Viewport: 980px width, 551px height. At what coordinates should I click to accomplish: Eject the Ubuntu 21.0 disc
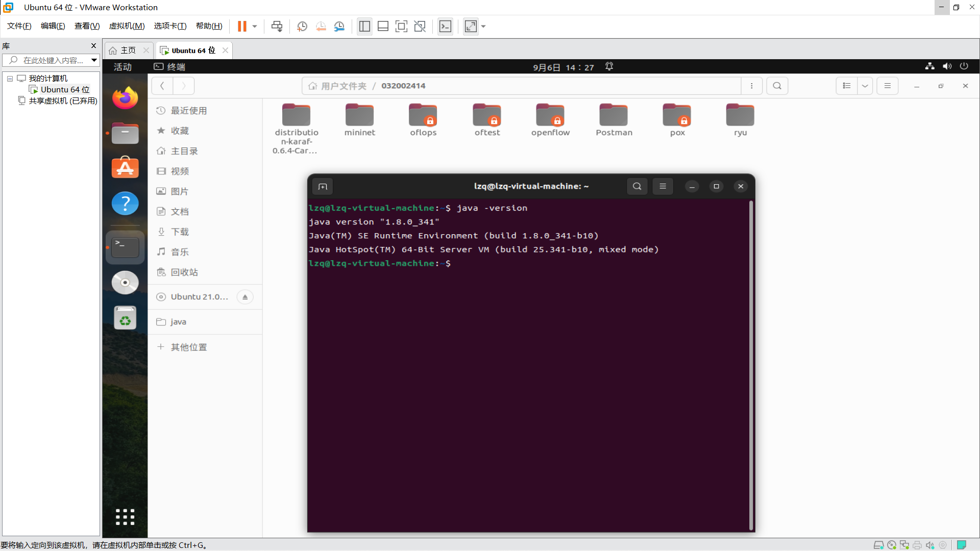coord(245,297)
